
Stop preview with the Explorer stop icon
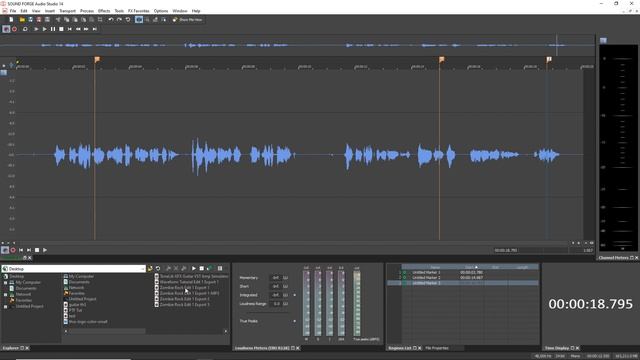click(x=202, y=269)
